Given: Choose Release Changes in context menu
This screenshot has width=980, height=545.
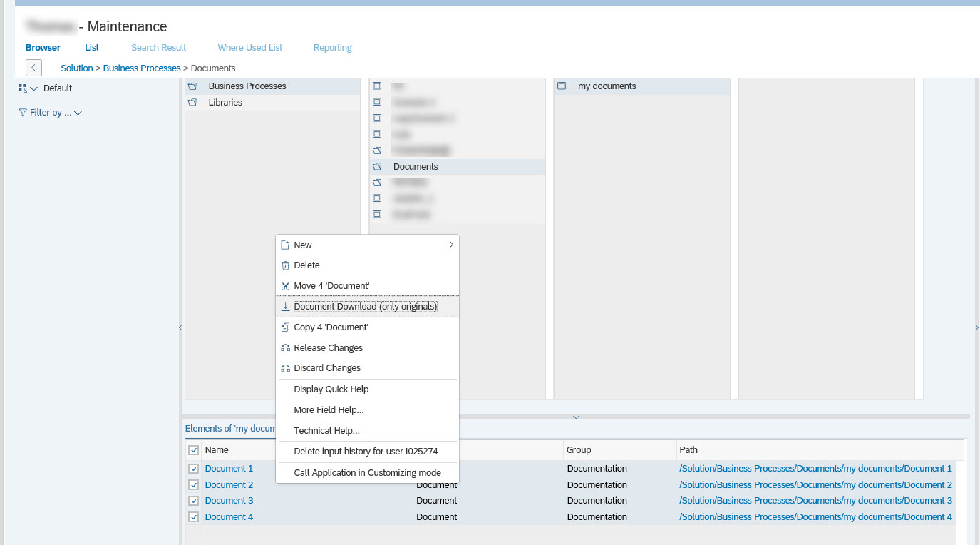Looking at the screenshot, I should [367, 348].
